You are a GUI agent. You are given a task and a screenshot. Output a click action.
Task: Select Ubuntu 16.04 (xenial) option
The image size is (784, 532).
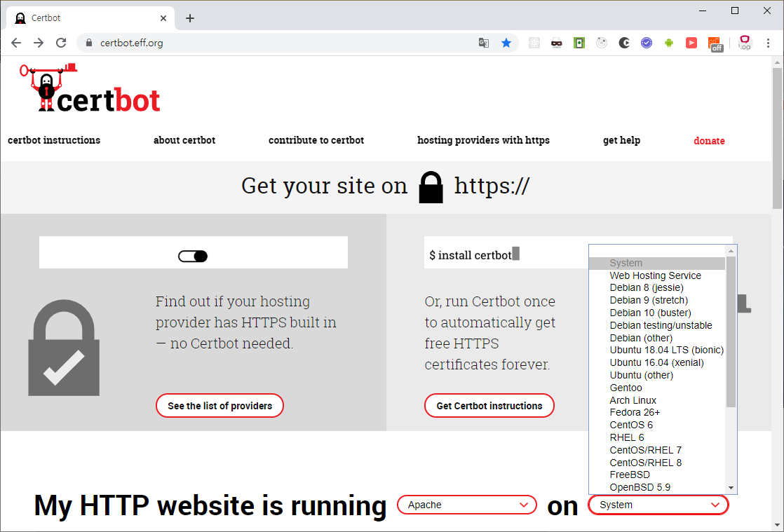[657, 362]
